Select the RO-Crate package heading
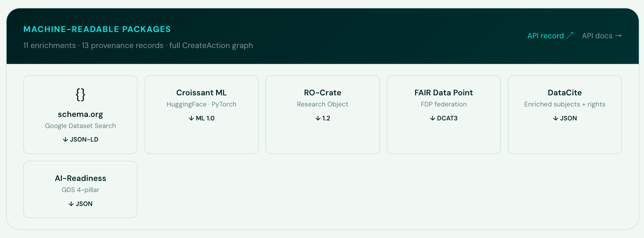 point(322,93)
